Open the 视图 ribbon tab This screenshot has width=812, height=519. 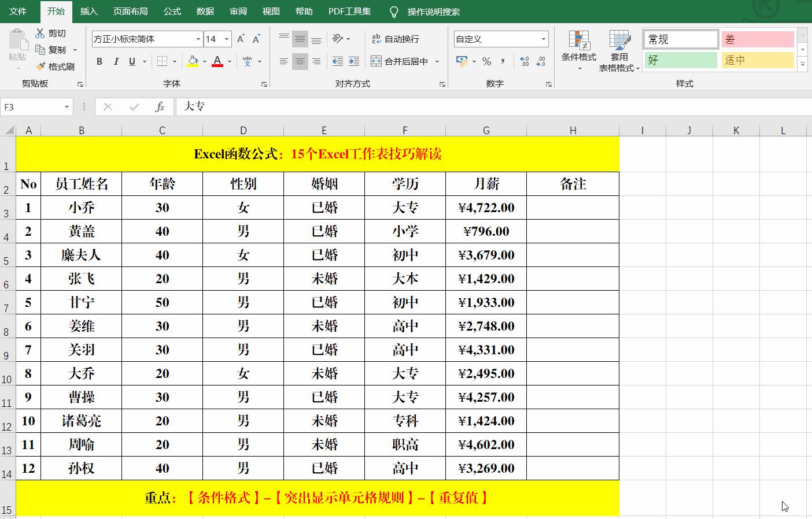tap(271, 11)
